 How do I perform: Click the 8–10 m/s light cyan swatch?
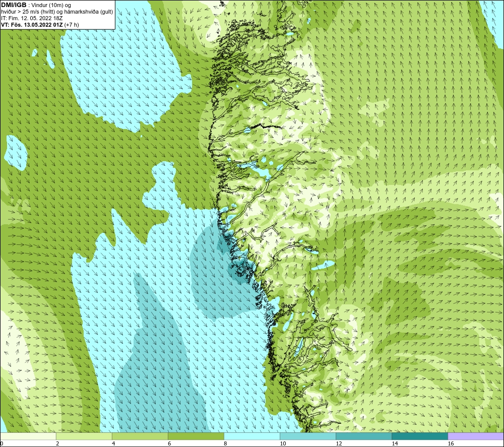tap(252, 436)
